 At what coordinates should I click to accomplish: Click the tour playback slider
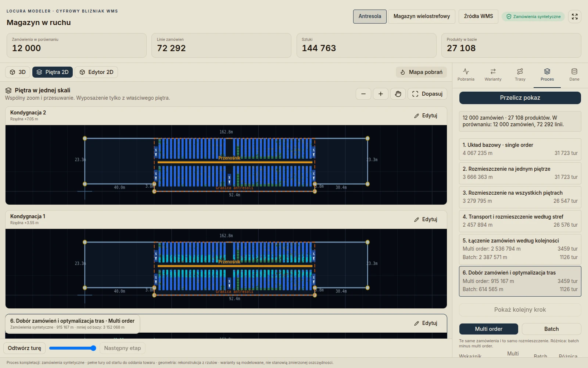click(x=72, y=348)
